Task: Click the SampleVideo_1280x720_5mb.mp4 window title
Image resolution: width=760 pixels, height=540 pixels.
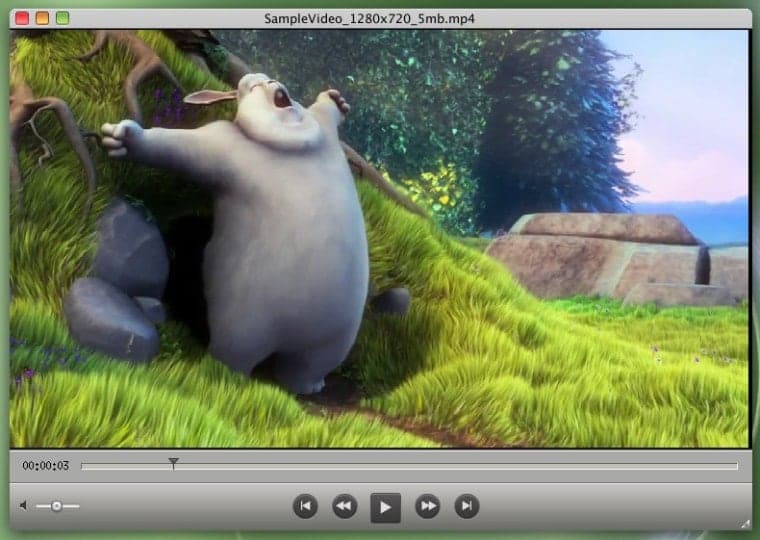Action: tap(369, 19)
